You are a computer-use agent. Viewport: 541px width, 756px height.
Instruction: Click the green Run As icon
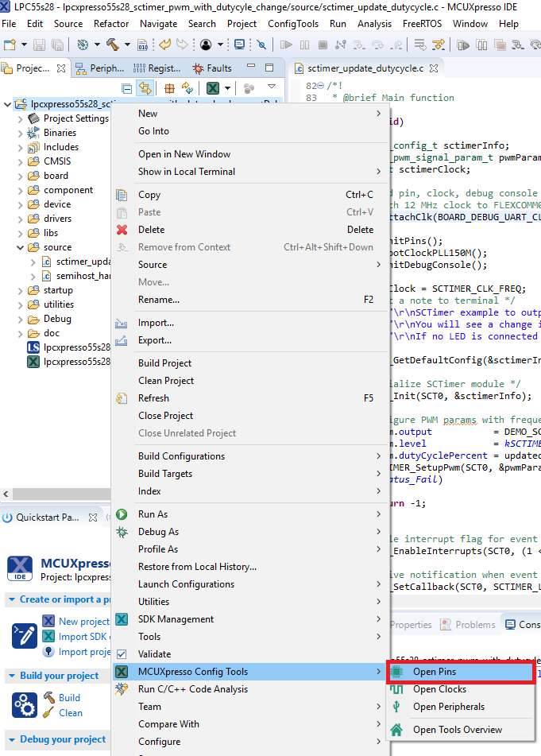click(x=122, y=514)
